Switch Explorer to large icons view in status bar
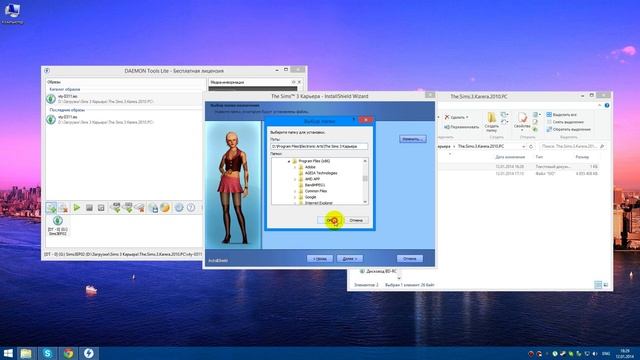This screenshot has height=360, width=640. 606,285
